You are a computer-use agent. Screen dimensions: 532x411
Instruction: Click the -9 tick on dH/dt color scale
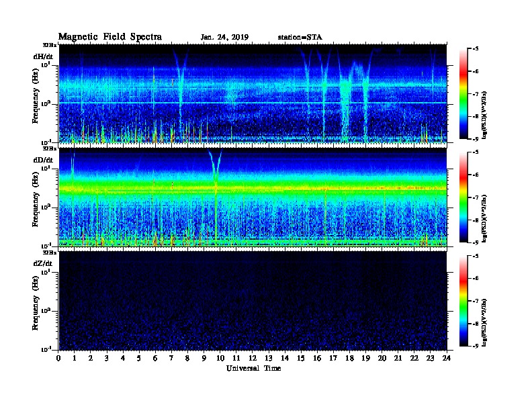coord(476,139)
